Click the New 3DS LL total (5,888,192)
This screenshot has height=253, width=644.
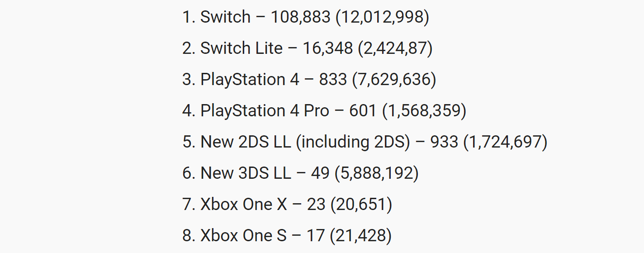click(x=376, y=173)
